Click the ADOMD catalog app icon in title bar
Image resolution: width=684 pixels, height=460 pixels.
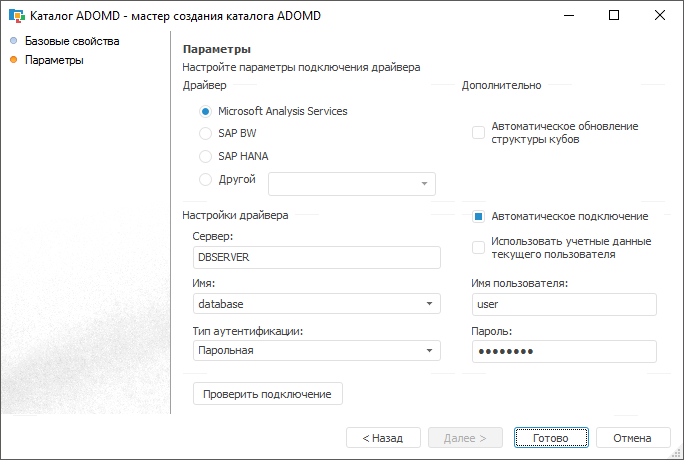16,16
